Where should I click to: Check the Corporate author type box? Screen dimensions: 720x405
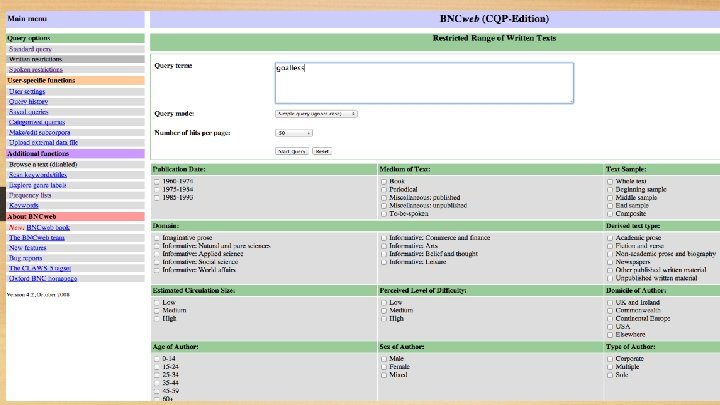(x=610, y=359)
